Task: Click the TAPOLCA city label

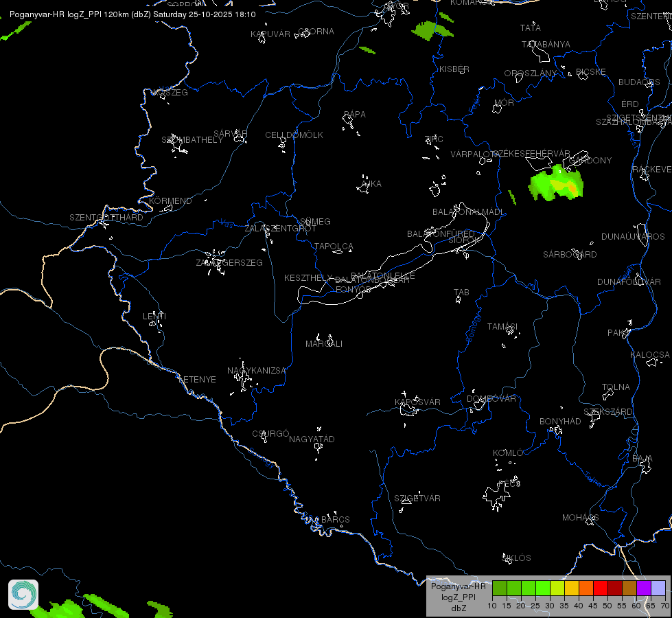Action: pos(334,247)
